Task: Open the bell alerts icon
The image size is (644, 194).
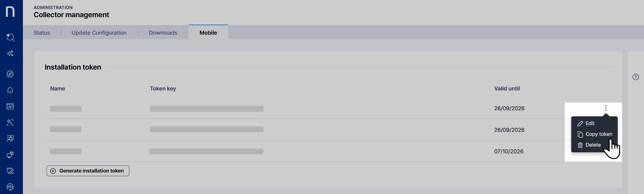Action: (x=10, y=90)
